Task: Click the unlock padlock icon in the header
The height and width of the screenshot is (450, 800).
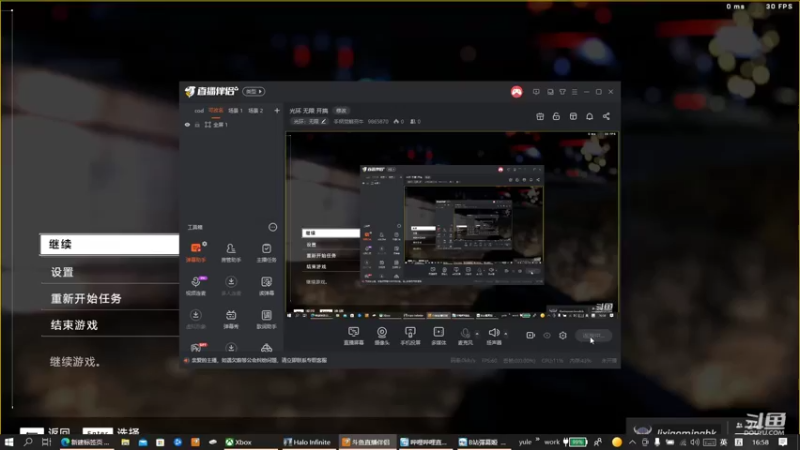Action: 556,116
